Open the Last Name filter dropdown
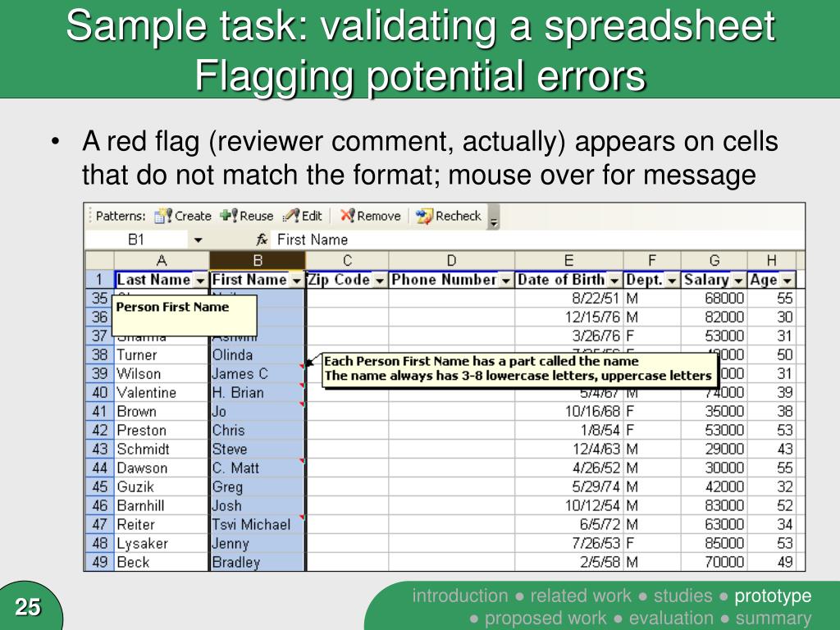Screen dimensions: 840x630 (200, 281)
